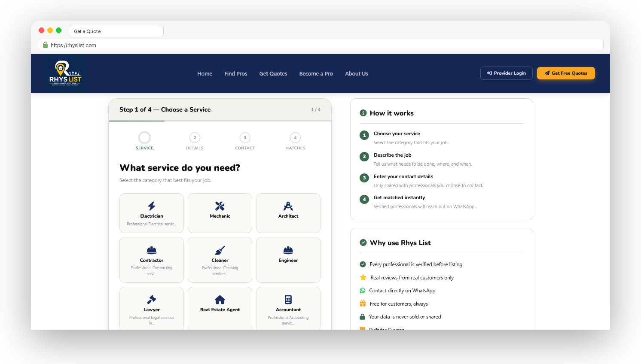Select the Lawyer gavel icon

coord(152,300)
